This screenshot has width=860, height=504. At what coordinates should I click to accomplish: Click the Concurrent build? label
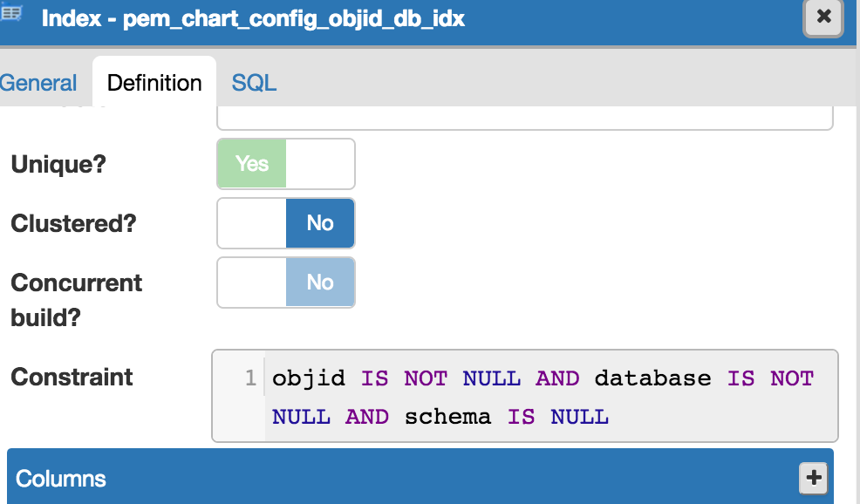coord(76,299)
